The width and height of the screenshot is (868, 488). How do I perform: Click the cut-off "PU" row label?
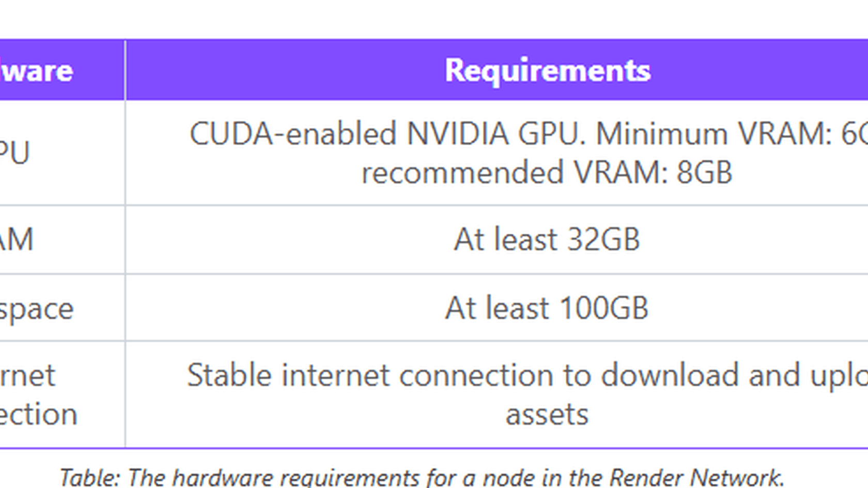click(x=14, y=153)
